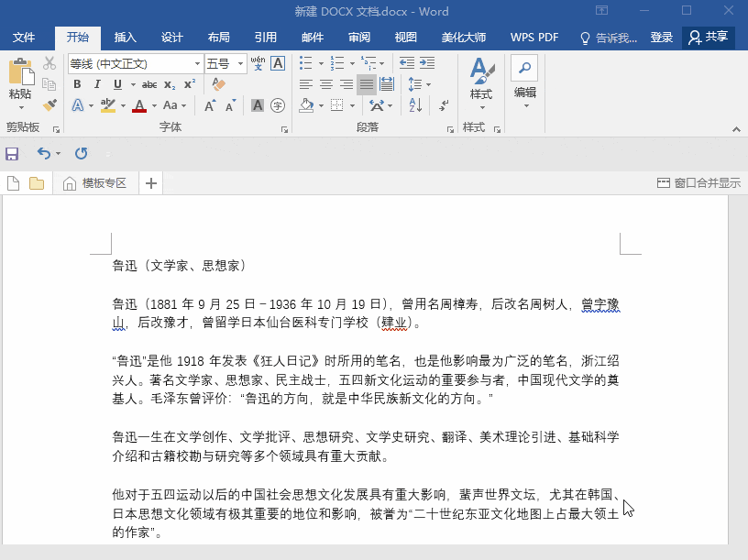Click 登录 sign-in button
This screenshot has height=560, width=748.
[x=661, y=38]
